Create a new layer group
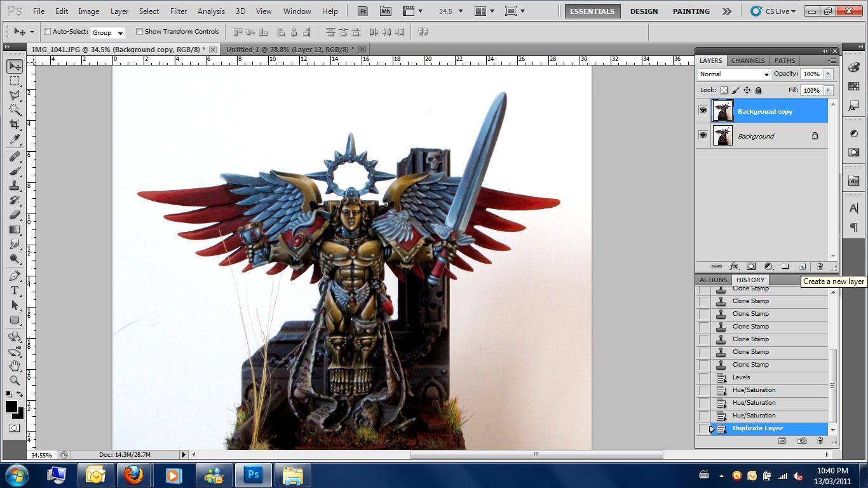 [785, 267]
